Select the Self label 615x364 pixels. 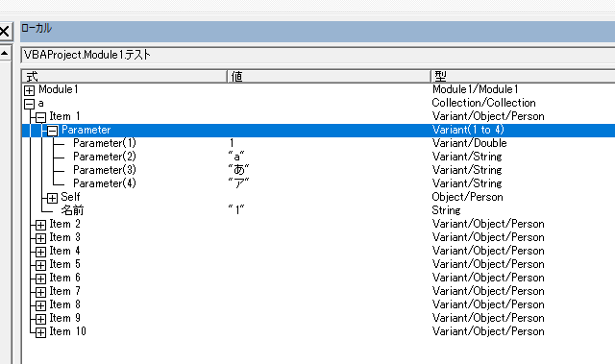[70, 197]
